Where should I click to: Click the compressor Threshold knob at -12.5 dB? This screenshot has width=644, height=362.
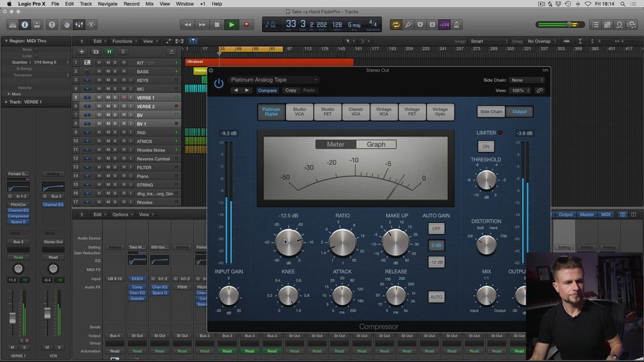[288, 242]
